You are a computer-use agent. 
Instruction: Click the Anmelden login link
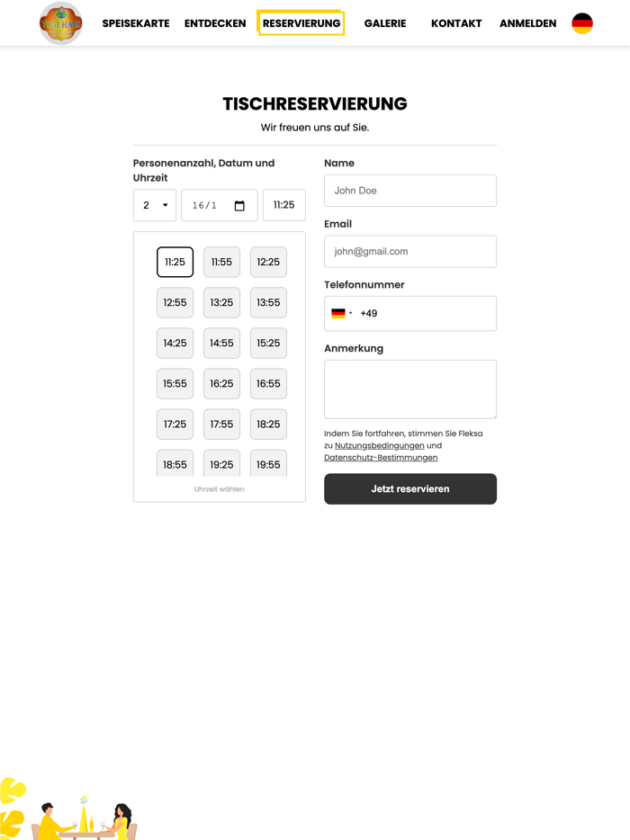527,23
